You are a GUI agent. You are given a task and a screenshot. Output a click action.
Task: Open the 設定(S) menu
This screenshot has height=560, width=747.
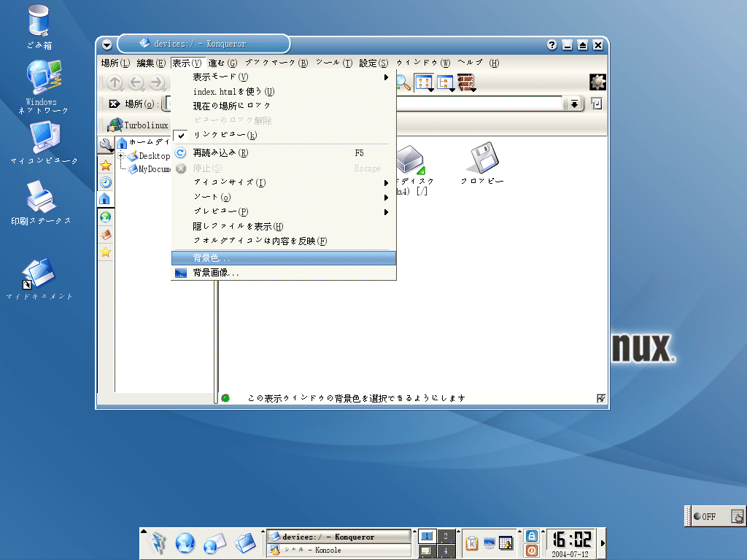pos(373,63)
